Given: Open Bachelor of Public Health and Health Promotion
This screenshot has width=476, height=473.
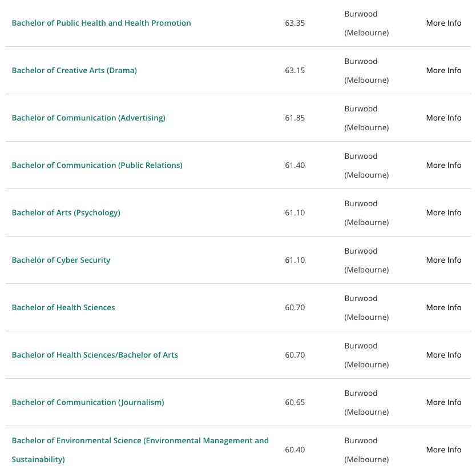Looking at the screenshot, I should point(102,23).
